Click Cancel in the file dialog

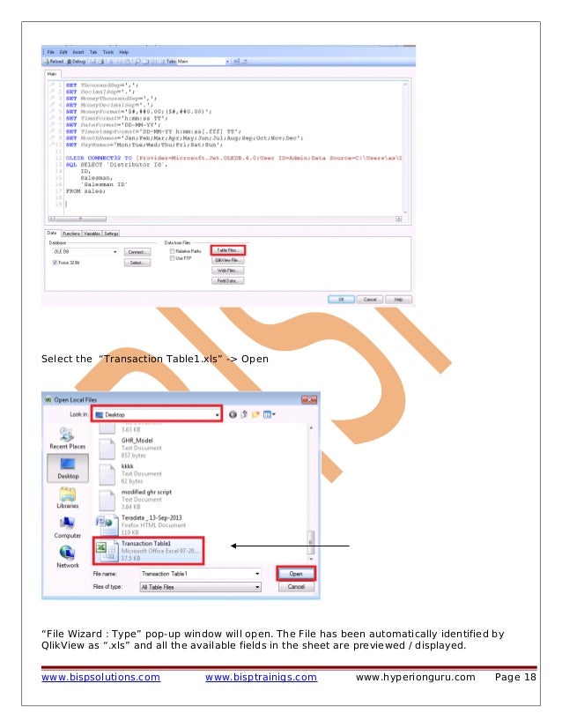point(296,587)
